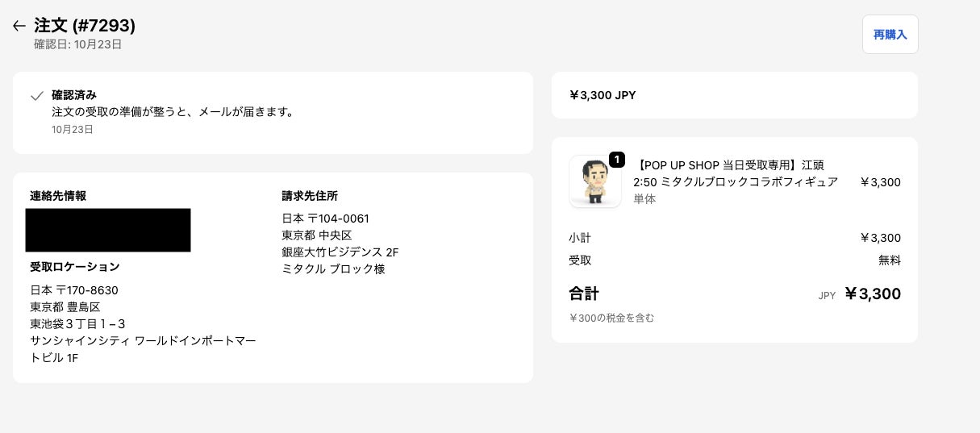Click the POP UP SHOP product name

point(735,173)
